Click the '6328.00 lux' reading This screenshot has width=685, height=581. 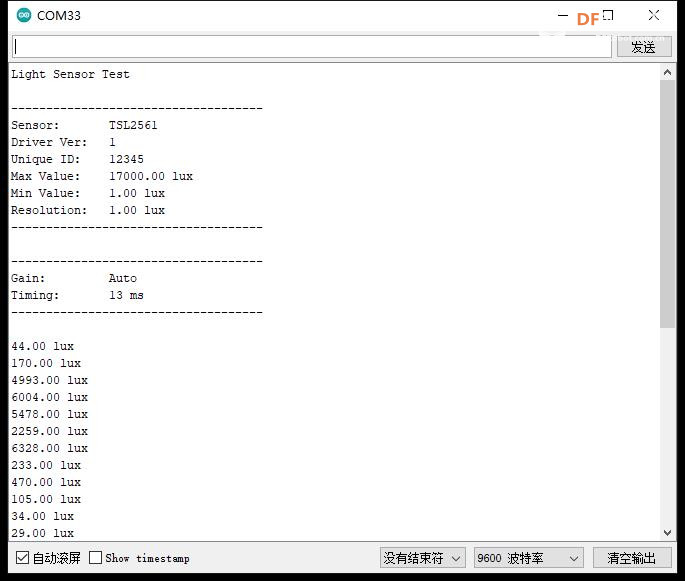[x=49, y=449]
